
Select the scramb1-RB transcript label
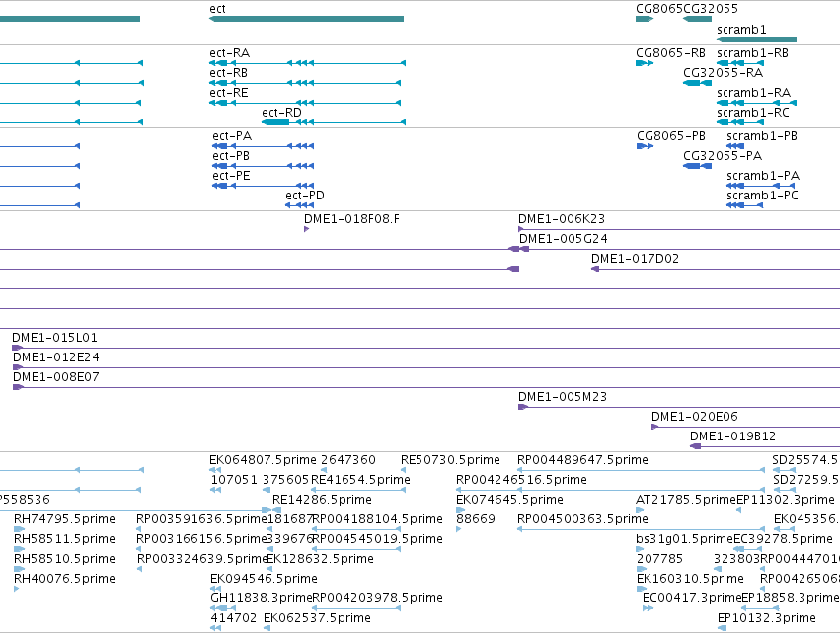(x=753, y=53)
